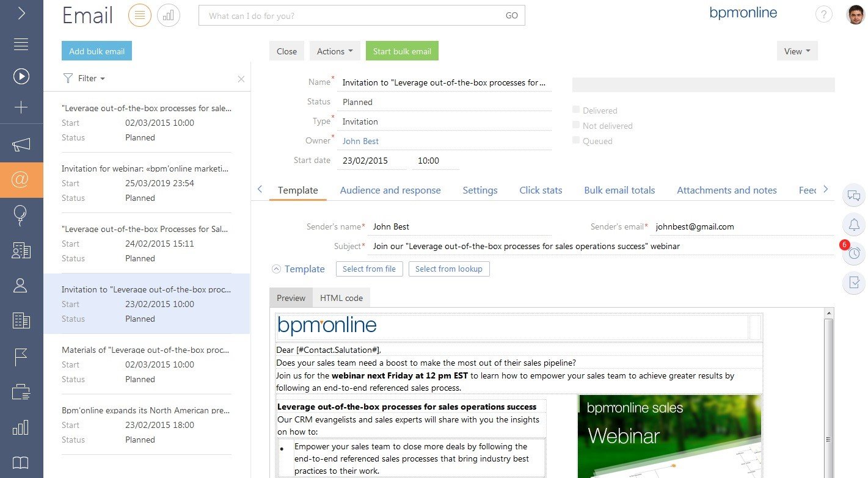This screenshot has width=868, height=478.
Task: Open the Actions dropdown menu
Action: pyautogui.click(x=335, y=51)
